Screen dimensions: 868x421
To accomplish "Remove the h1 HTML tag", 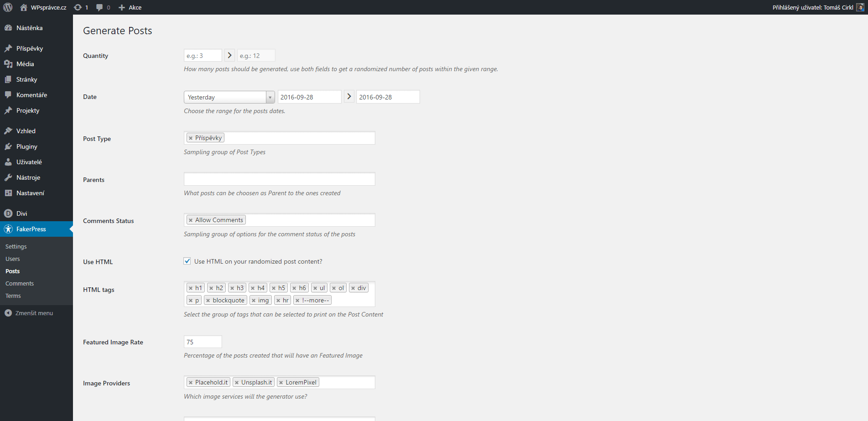I will point(191,288).
